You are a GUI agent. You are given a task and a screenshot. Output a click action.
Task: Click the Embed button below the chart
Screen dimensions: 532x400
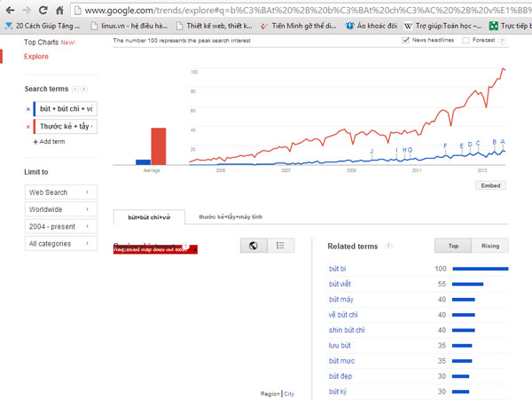click(x=490, y=185)
